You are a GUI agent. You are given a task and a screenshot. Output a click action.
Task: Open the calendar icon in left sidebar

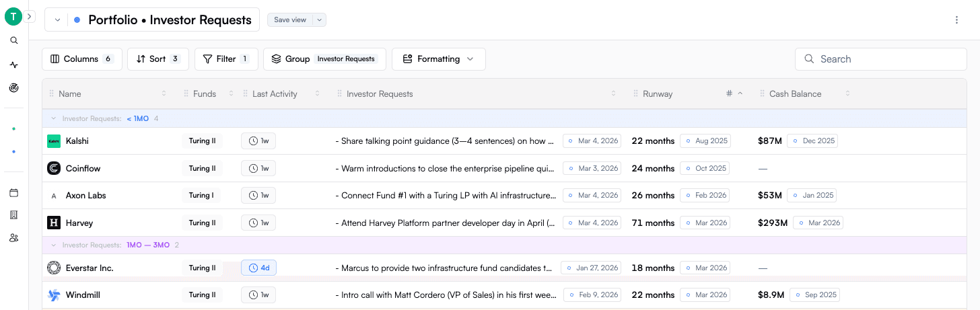[13, 193]
